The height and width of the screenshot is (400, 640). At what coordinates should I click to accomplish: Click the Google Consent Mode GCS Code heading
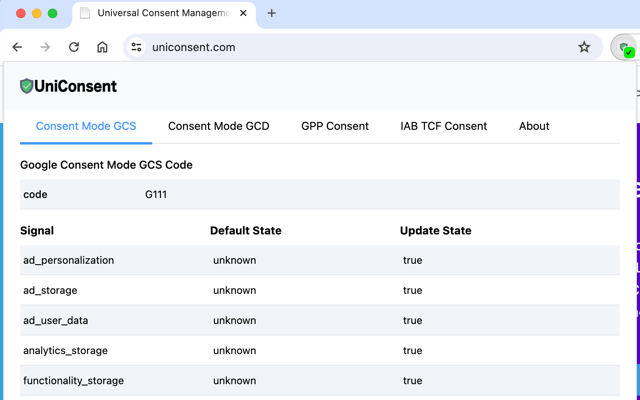coord(106,165)
